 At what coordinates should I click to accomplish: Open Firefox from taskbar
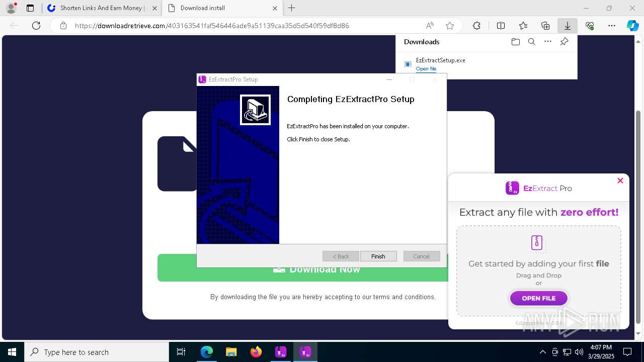tap(256, 352)
